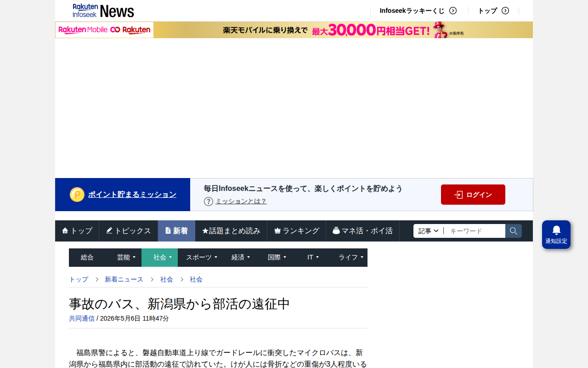Select the 総合 category tab
588x368 pixels.
point(87,258)
